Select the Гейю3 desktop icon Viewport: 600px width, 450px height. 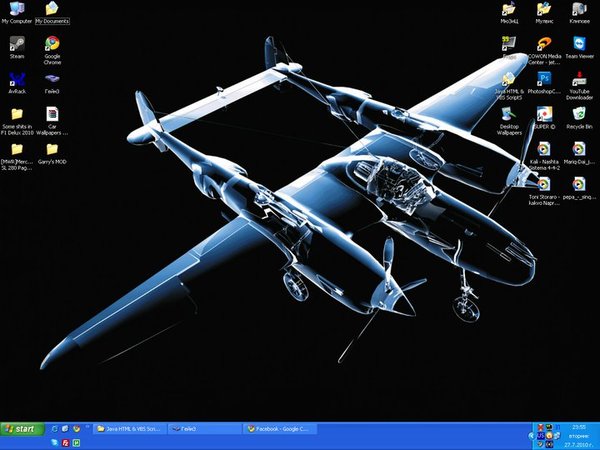(52, 83)
